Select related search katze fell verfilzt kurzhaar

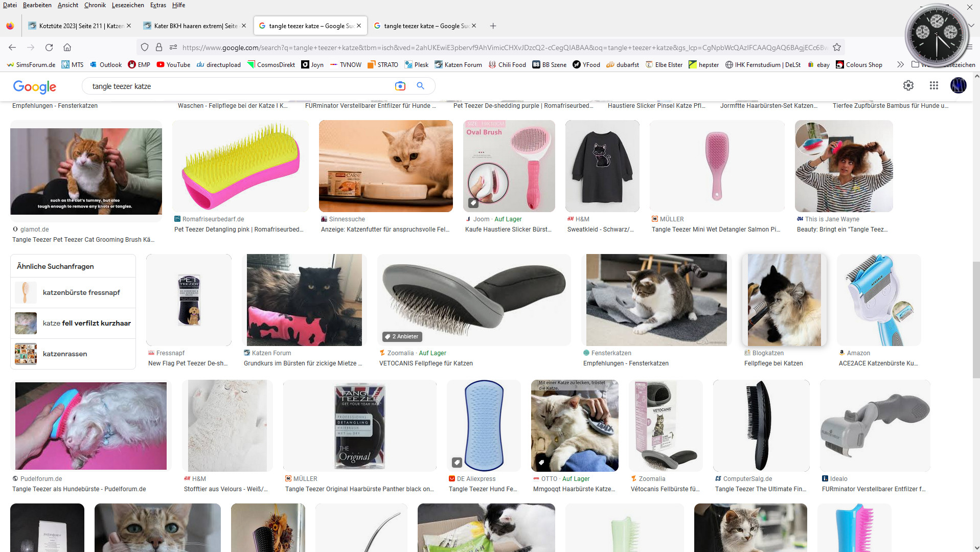(73, 323)
